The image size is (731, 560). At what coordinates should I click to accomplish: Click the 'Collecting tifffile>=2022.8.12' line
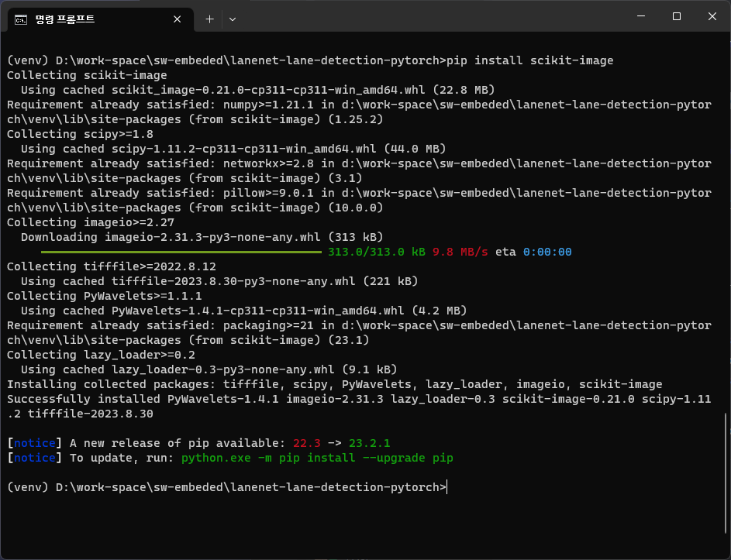point(112,266)
